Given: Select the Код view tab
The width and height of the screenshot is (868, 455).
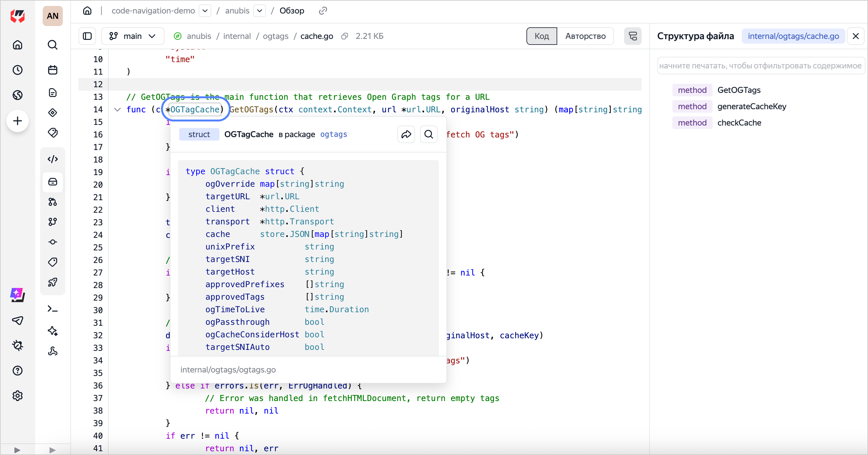Looking at the screenshot, I should [541, 36].
